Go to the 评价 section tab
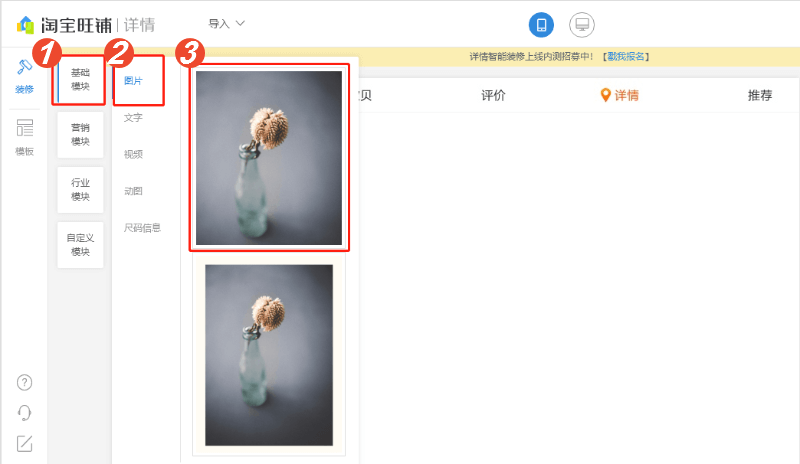Viewport: 800px width, 464px height. coord(493,95)
